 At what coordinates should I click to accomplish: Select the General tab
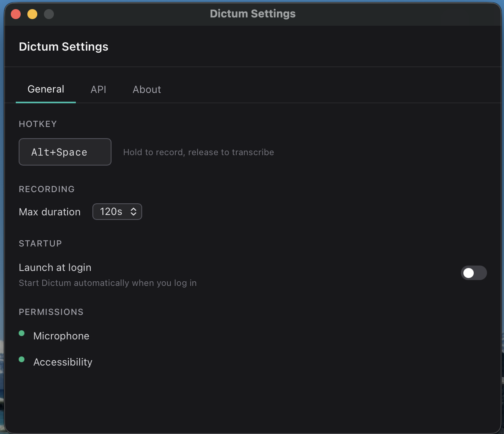coord(46,90)
